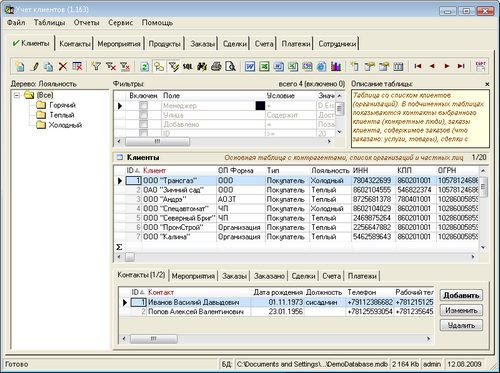Click the HTML browser export icon
This screenshot has width=500, height=373.
tap(321, 66)
